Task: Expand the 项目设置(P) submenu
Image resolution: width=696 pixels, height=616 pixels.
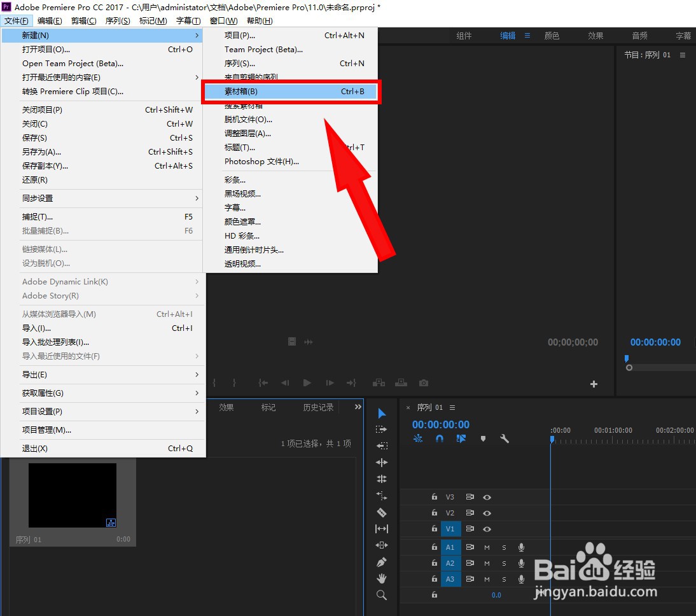Action: (x=197, y=412)
